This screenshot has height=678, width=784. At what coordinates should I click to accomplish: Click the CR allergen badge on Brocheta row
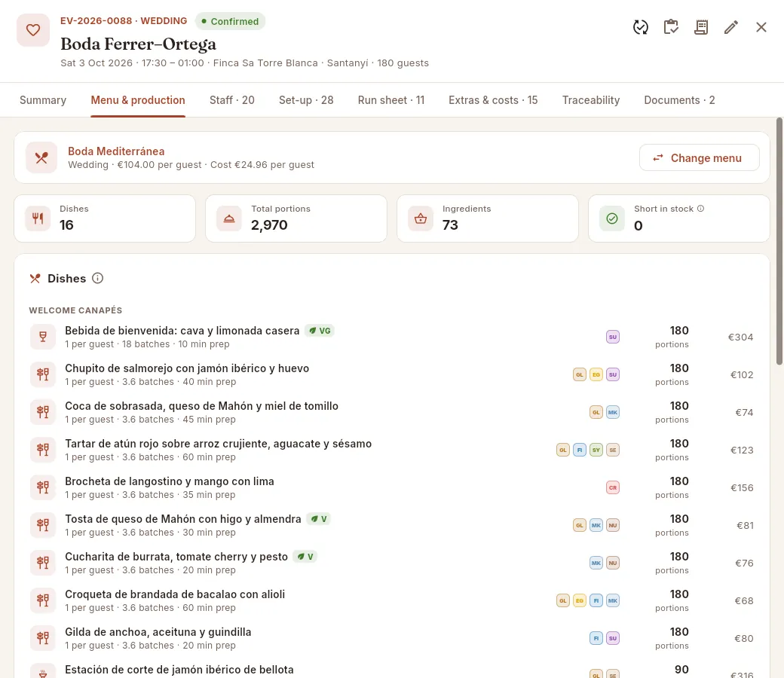coord(613,487)
